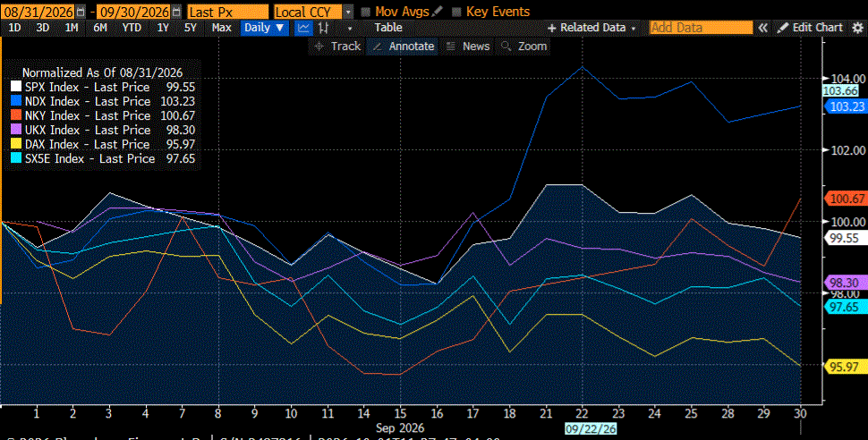868x440 pixels.
Task: Click the 95.97 DAX price axis tag
Action: click(846, 367)
